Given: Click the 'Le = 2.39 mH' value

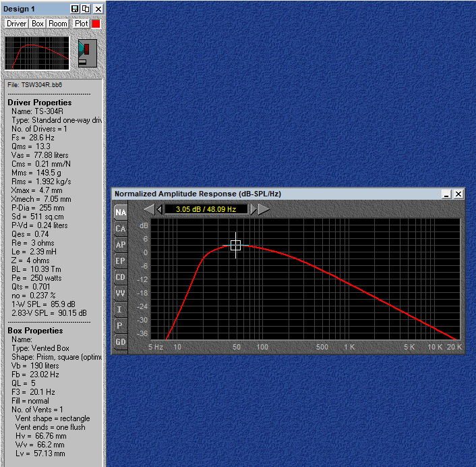Looking at the screenshot, I should (x=34, y=252).
